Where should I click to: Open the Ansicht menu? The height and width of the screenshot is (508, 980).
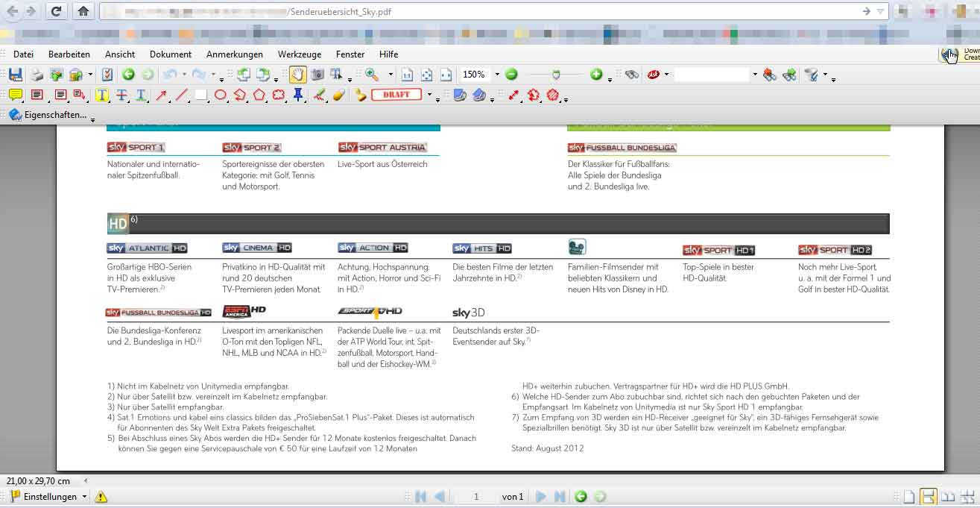(x=120, y=54)
